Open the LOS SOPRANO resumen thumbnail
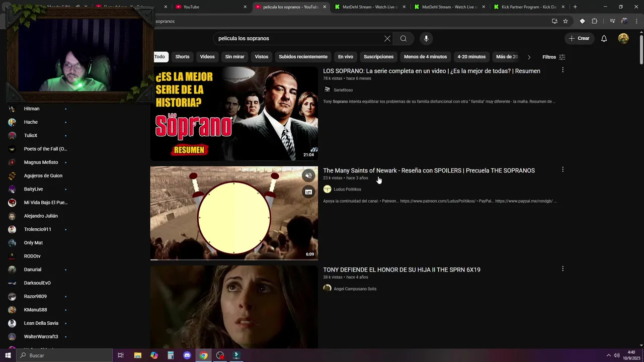Viewport: 644px width, 362px height. (x=234, y=114)
